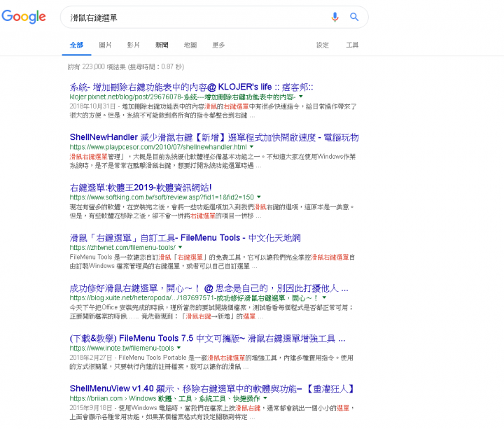Switch to the 影片 tab
The height and width of the screenshot is (429, 504).
pyautogui.click(x=134, y=45)
